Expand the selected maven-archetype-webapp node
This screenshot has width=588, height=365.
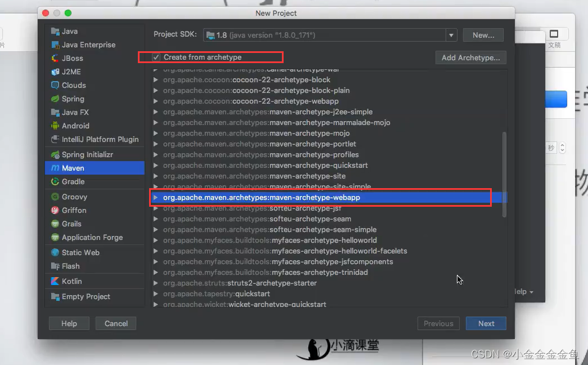(x=156, y=198)
